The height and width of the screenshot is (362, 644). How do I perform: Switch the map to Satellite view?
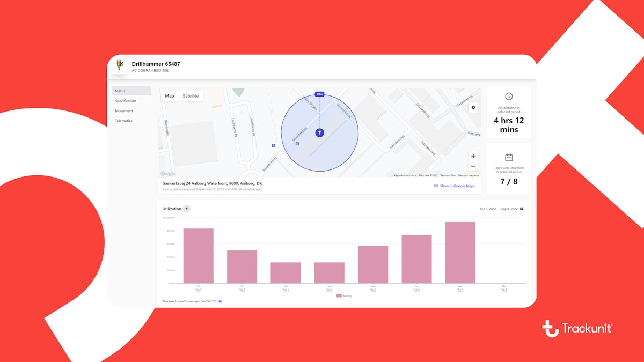(x=191, y=95)
